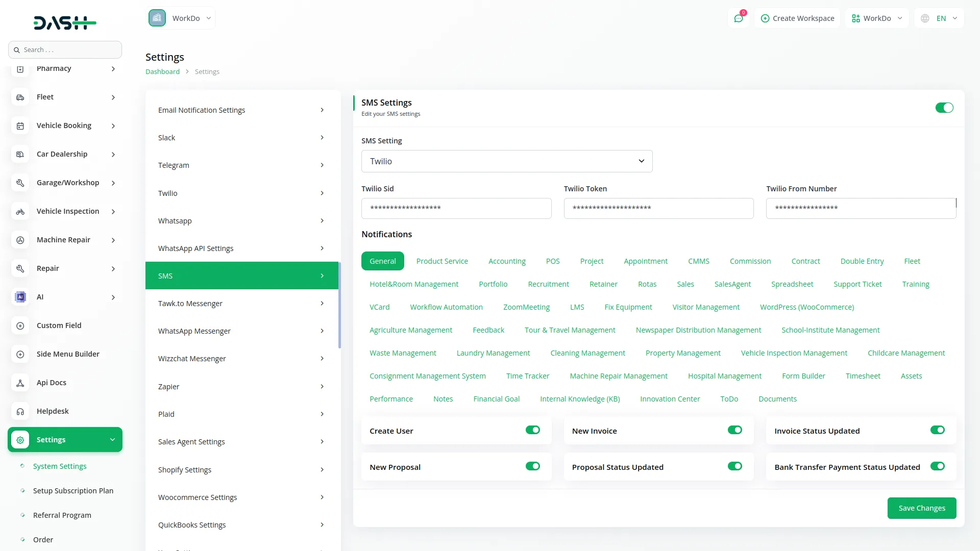This screenshot has width=980, height=551.
Task: Click the WorkDo workspace logo icon
Action: pos(157,18)
